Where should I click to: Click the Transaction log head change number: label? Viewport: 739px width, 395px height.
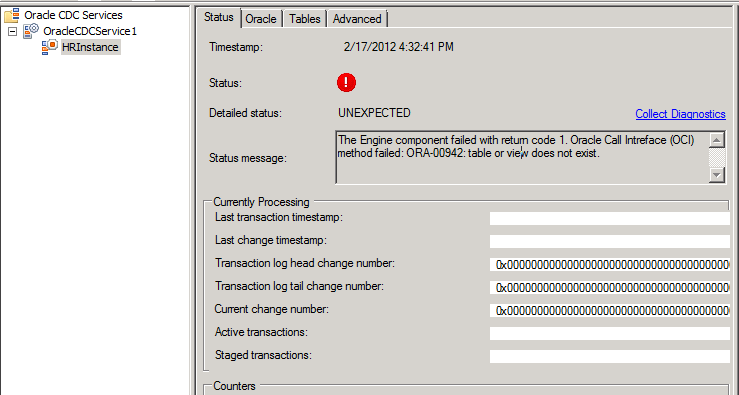point(304,263)
